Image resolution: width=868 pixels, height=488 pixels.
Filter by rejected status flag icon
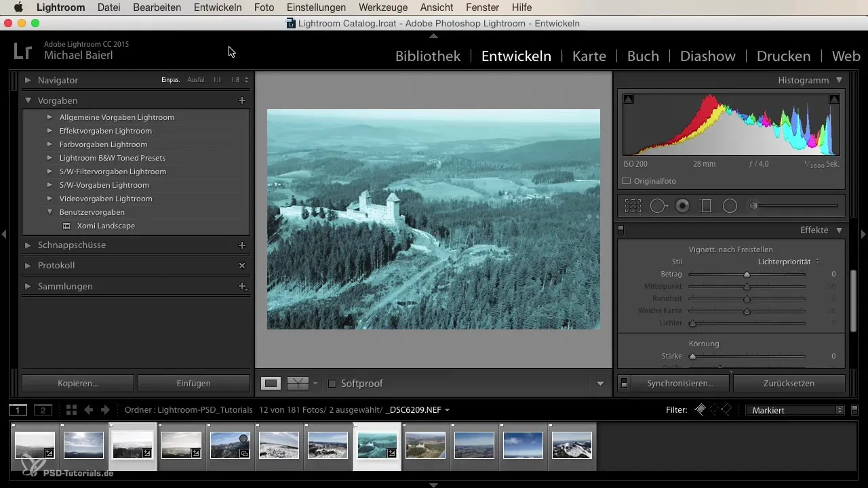[x=726, y=409]
